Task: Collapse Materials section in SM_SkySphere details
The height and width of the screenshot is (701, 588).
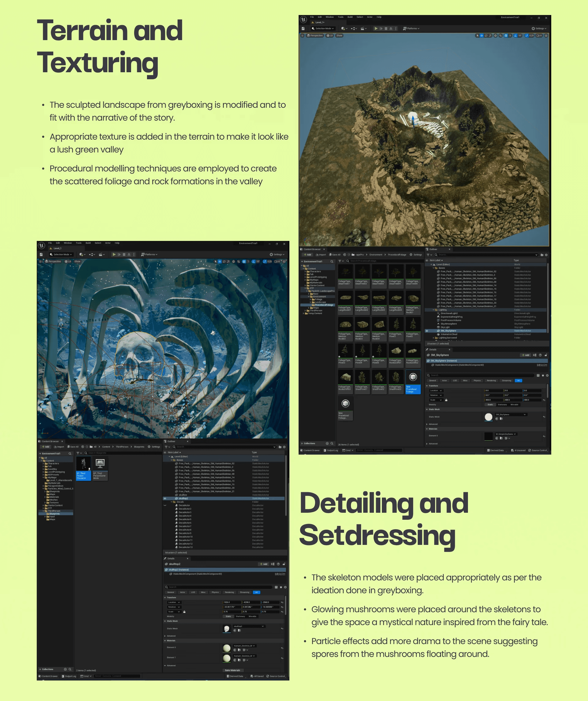Action: coord(427,429)
